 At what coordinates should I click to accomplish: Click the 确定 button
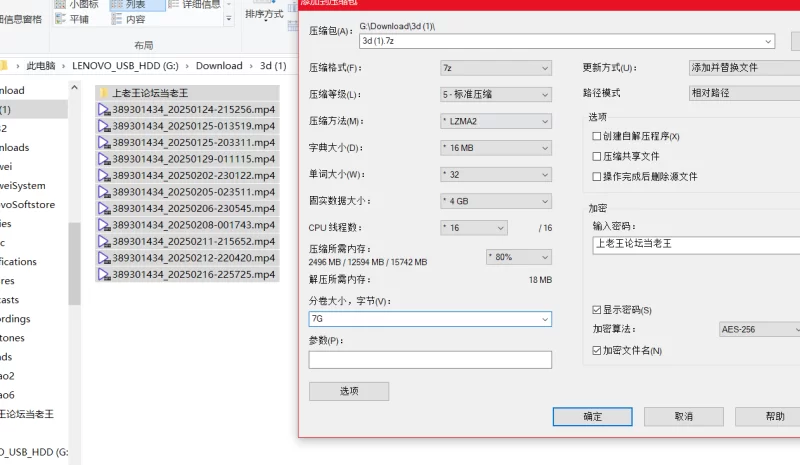coord(592,417)
